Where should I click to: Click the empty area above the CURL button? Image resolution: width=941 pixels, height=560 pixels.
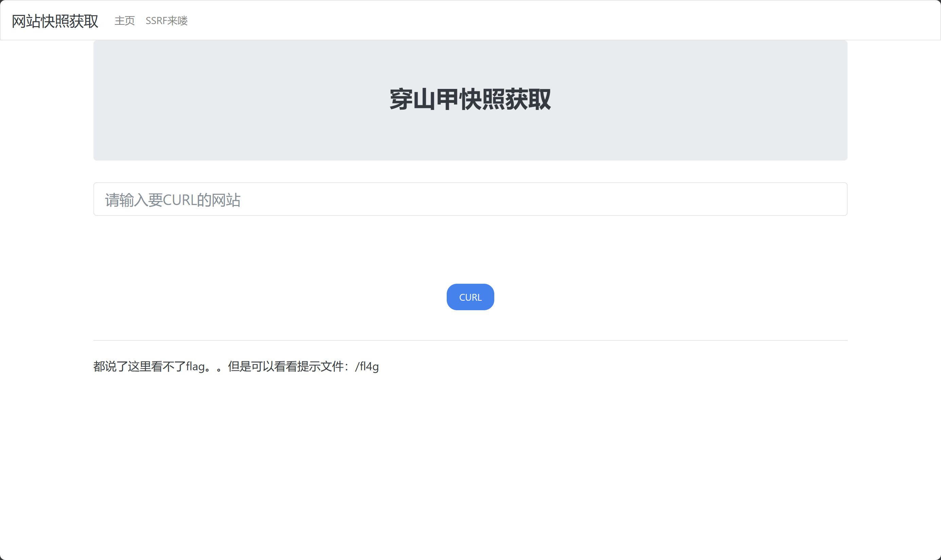(470, 249)
